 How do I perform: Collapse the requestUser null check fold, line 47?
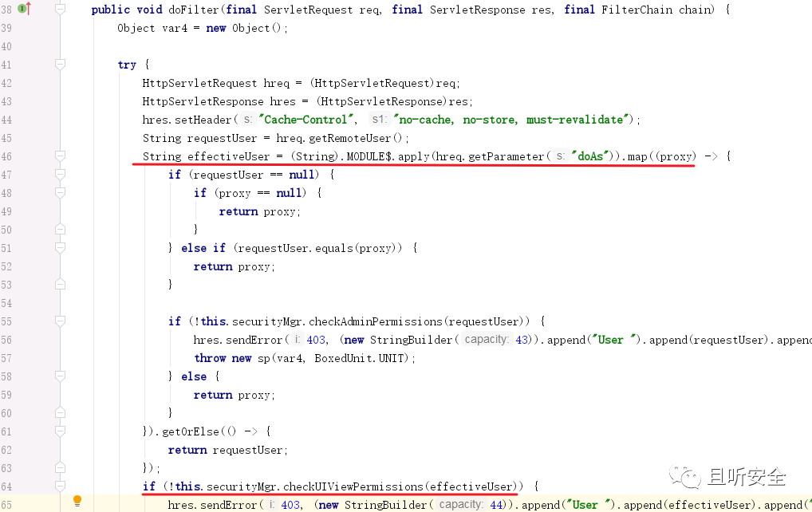[x=60, y=175]
